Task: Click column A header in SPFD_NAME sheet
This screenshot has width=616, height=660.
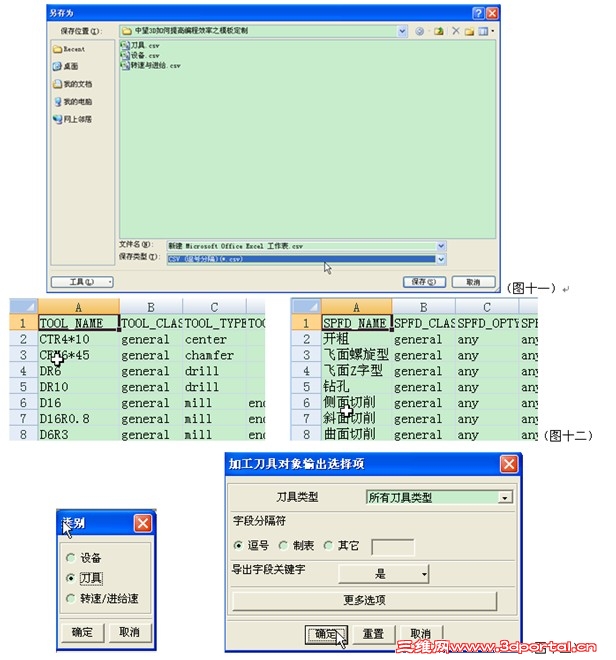Action: (x=356, y=307)
